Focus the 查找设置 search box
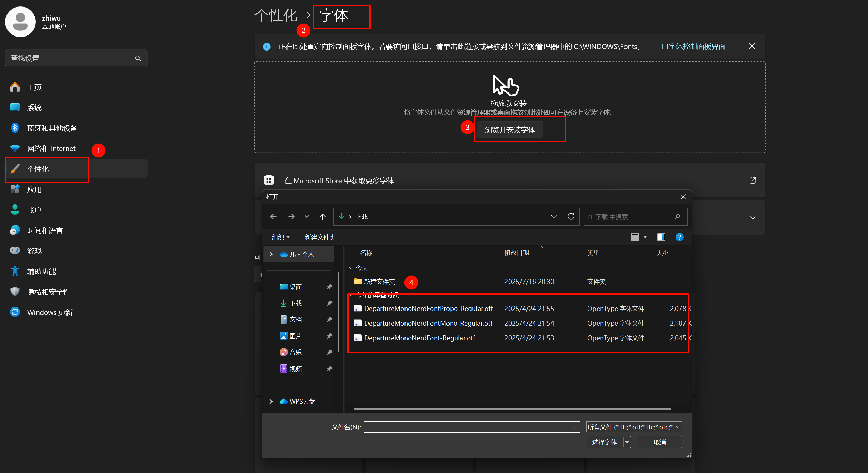 (x=76, y=58)
